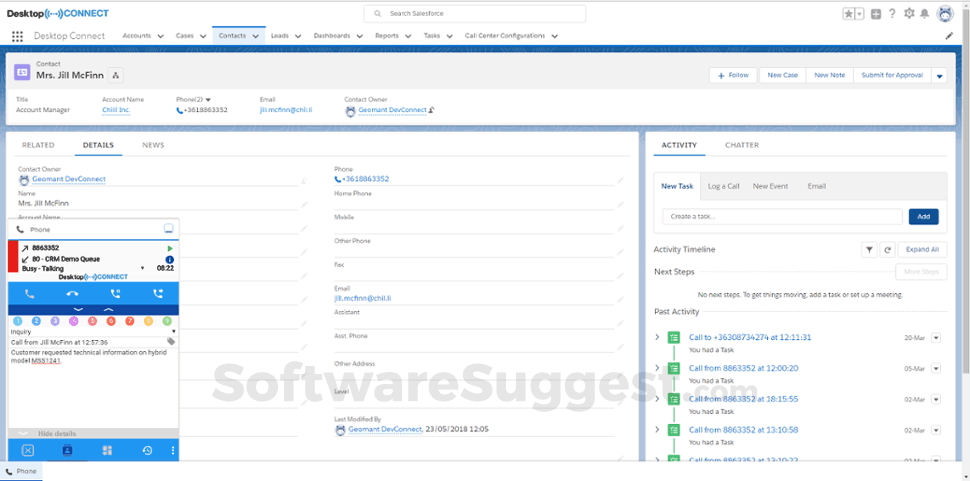Open the Inquiry dropdown in softphone
Screen dimensions: 970x481
pos(173,331)
